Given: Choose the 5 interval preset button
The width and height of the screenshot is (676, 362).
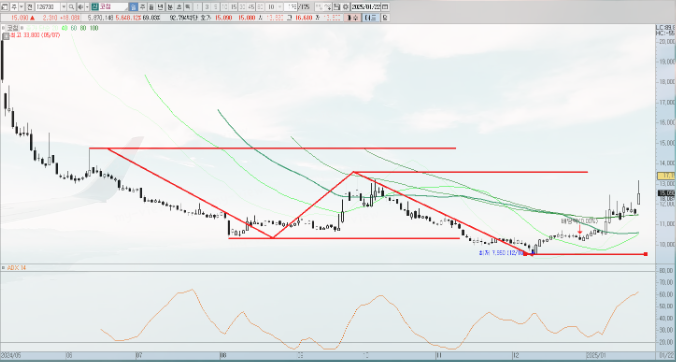Looking at the screenshot, I should click(x=215, y=6).
